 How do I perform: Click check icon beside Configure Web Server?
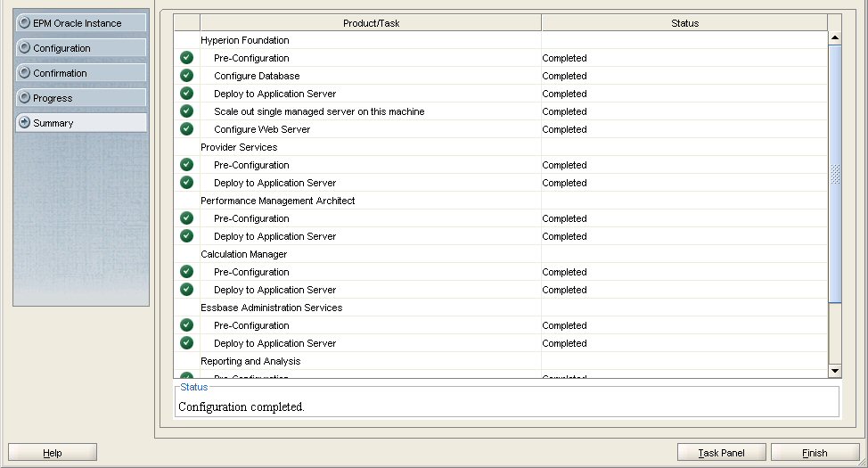pyautogui.click(x=186, y=129)
